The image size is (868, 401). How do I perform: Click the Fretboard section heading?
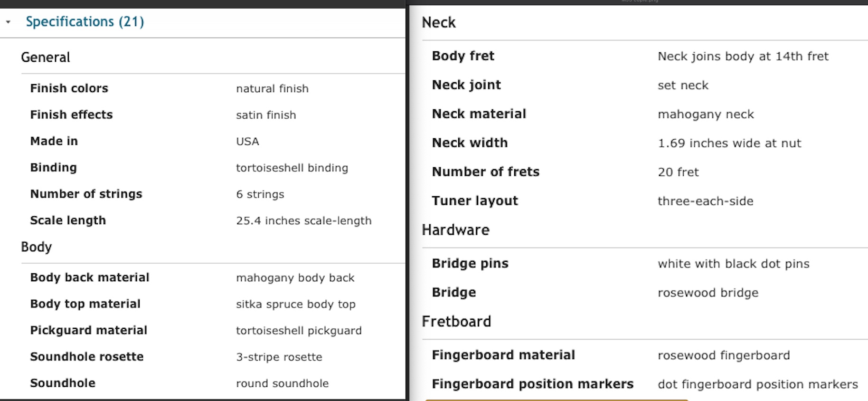click(x=456, y=322)
